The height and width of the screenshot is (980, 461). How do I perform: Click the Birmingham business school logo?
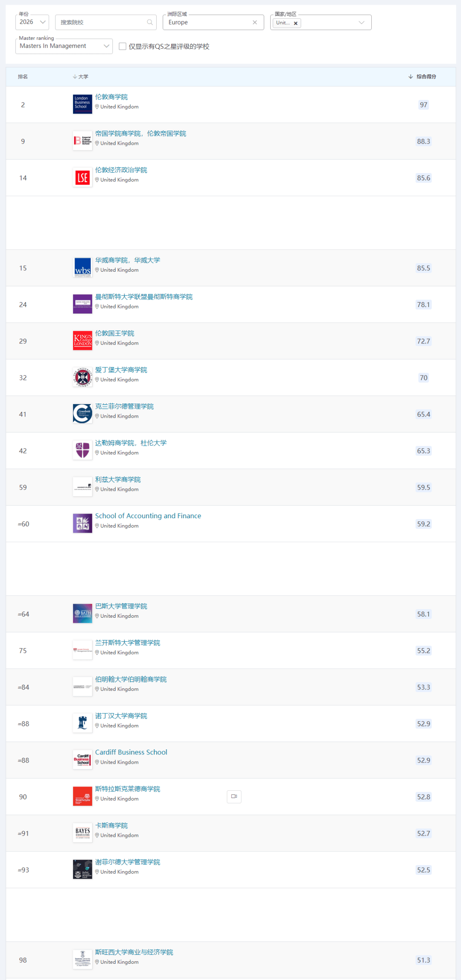82,686
